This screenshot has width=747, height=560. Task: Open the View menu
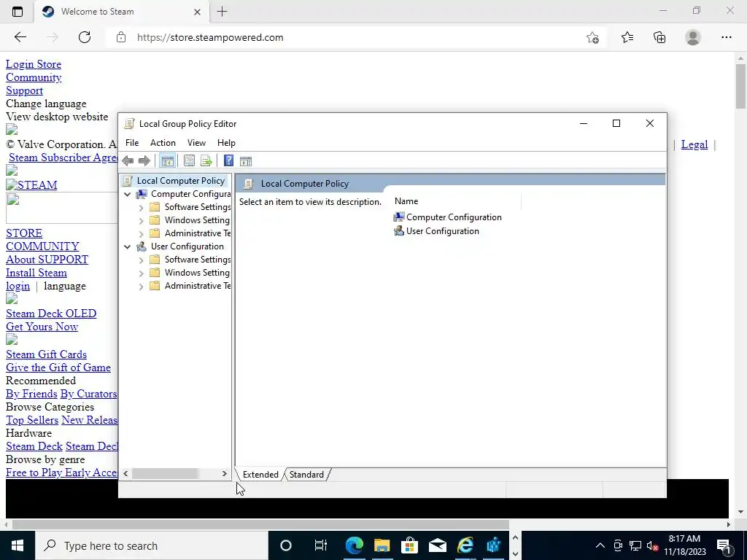196,143
